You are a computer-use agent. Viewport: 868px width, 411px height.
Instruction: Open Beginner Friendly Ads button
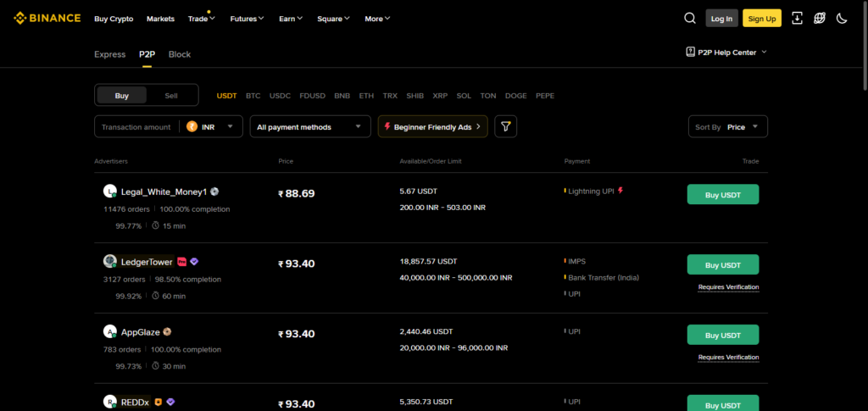pos(433,126)
